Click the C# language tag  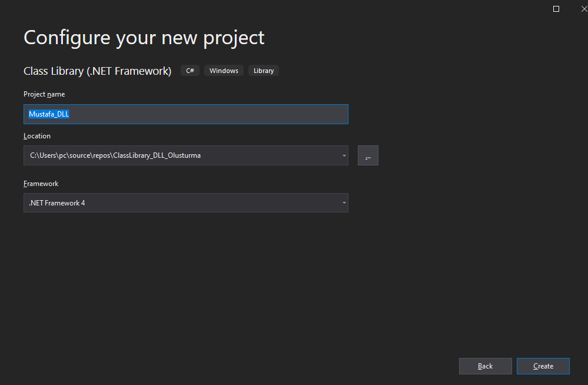[190, 71]
